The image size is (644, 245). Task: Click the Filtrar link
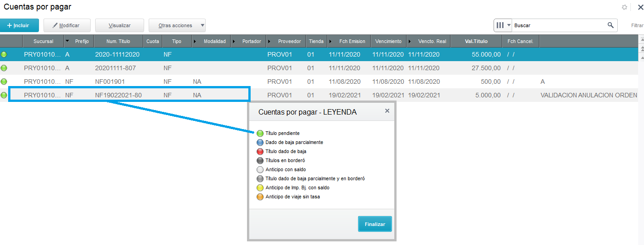637,25
